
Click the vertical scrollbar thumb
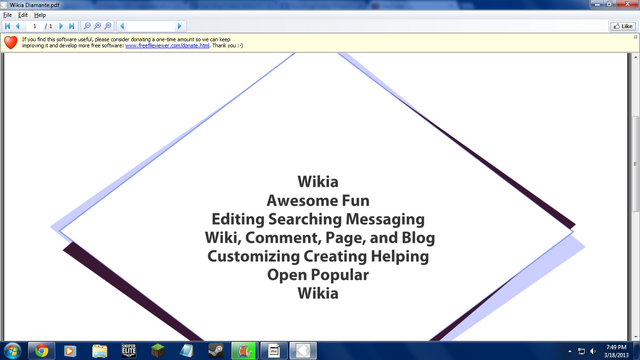pyautogui.click(x=635, y=164)
